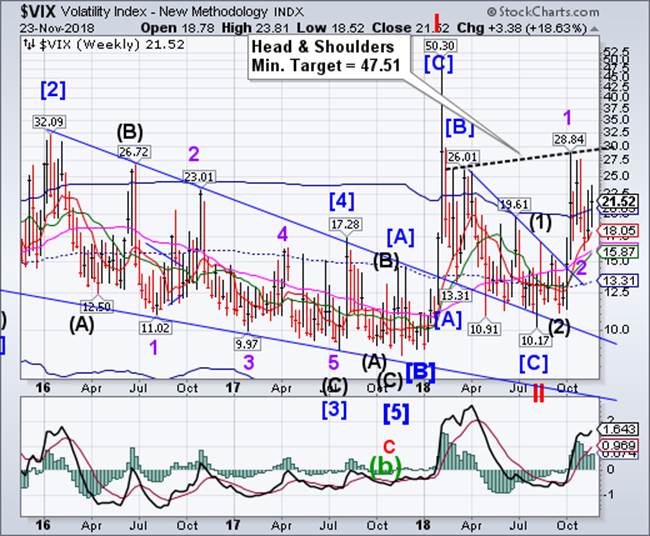650x536 pixels.
Task: Click the 19.61 price label
Action: tap(514, 204)
